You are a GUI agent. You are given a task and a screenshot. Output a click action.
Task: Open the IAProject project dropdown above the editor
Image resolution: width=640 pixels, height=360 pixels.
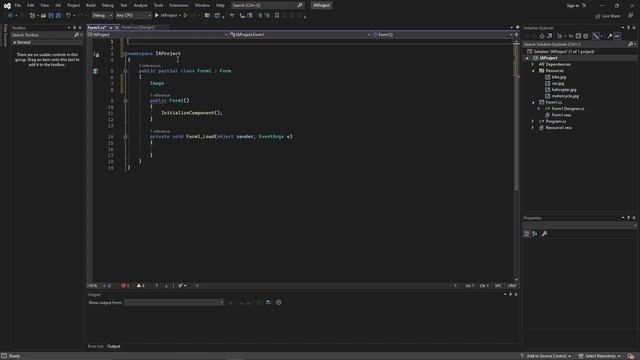click(158, 35)
